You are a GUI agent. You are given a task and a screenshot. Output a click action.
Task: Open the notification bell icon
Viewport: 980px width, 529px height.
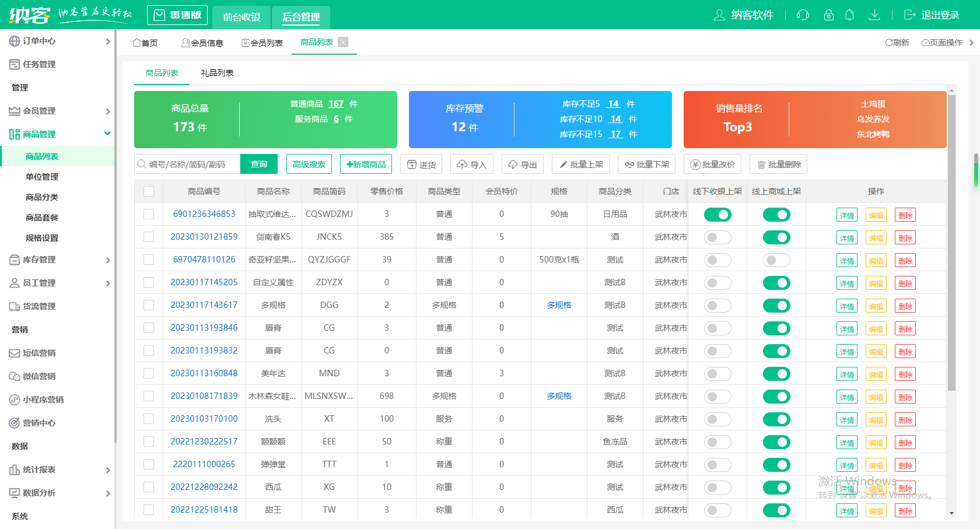click(850, 15)
